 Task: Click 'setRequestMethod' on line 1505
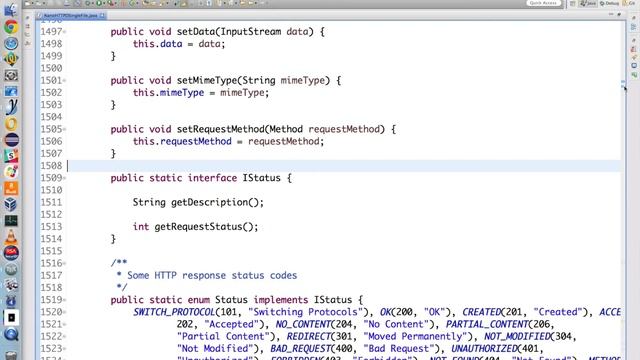pos(220,129)
